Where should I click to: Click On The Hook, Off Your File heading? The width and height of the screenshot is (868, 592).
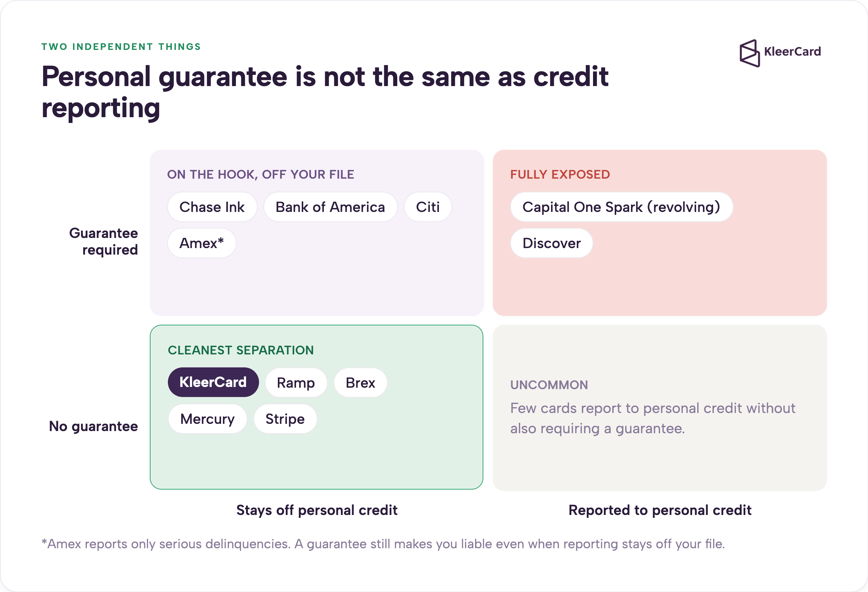coord(260,175)
